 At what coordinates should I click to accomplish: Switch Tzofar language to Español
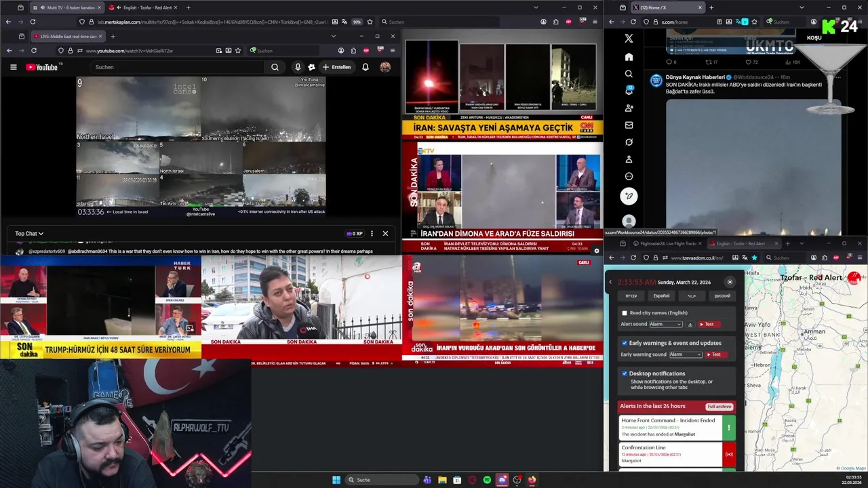point(661,296)
